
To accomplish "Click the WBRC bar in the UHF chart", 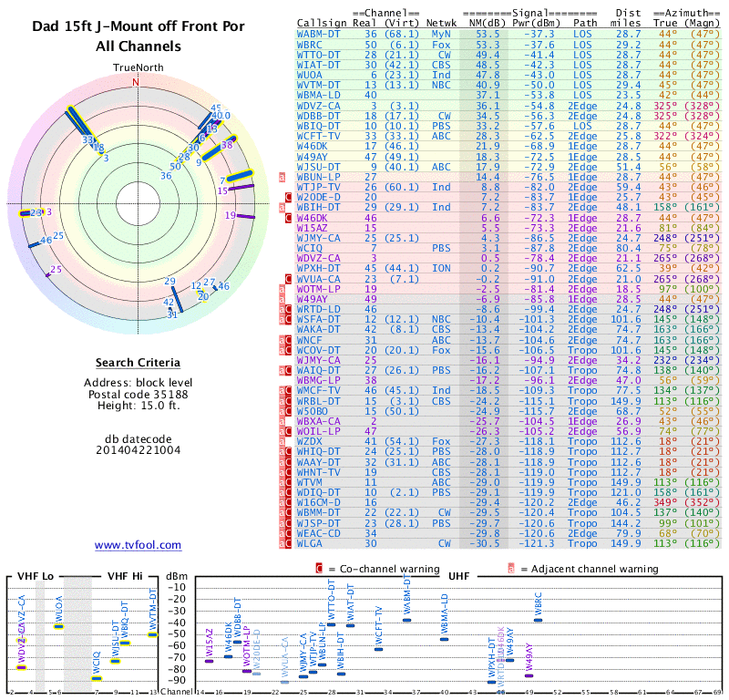I will (x=539, y=620).
